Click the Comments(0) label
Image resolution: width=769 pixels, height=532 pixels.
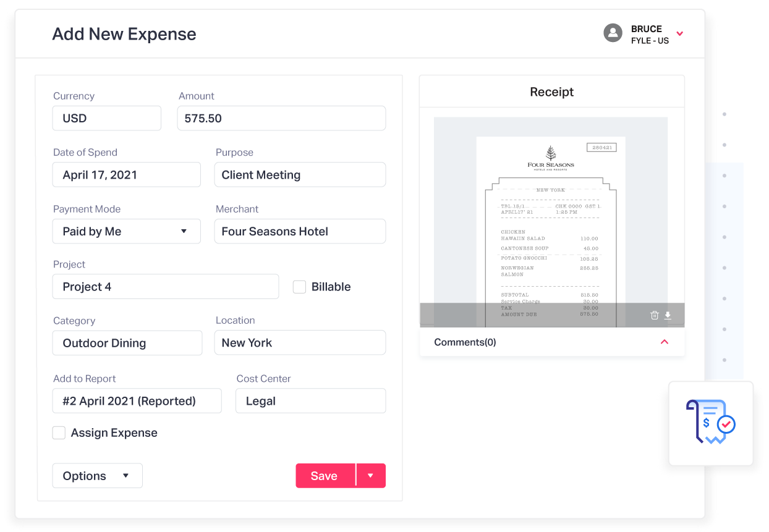tap(465, 342)
